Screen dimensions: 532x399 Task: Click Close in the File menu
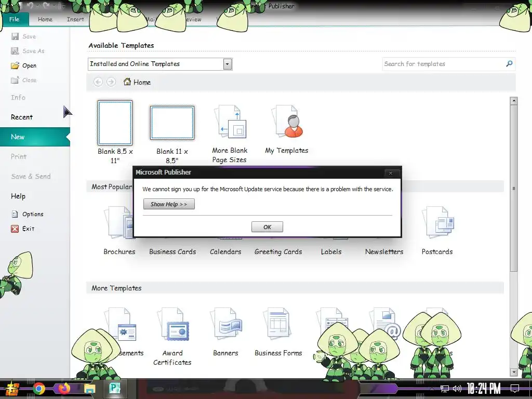[x=24, y=80]
